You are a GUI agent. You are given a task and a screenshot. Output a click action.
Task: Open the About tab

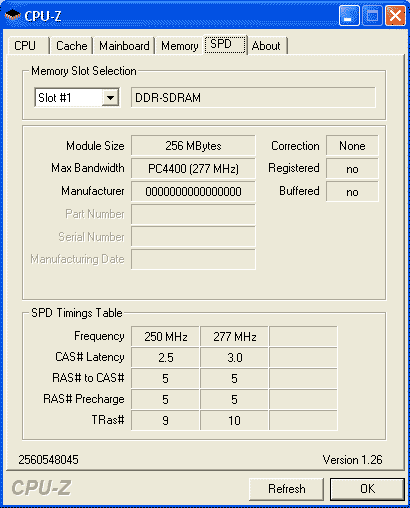point(267,46)
